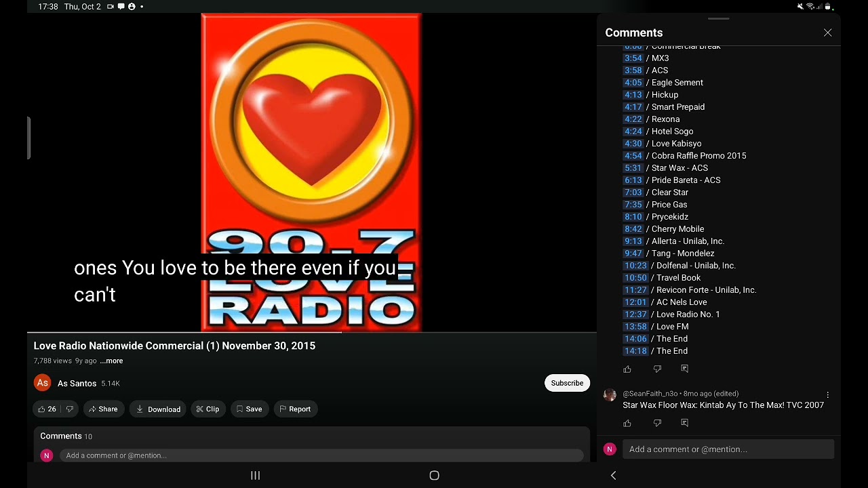The image size is (868, 488).
Task: Open the Comments 10 section
Action: (x=66, y=436)
